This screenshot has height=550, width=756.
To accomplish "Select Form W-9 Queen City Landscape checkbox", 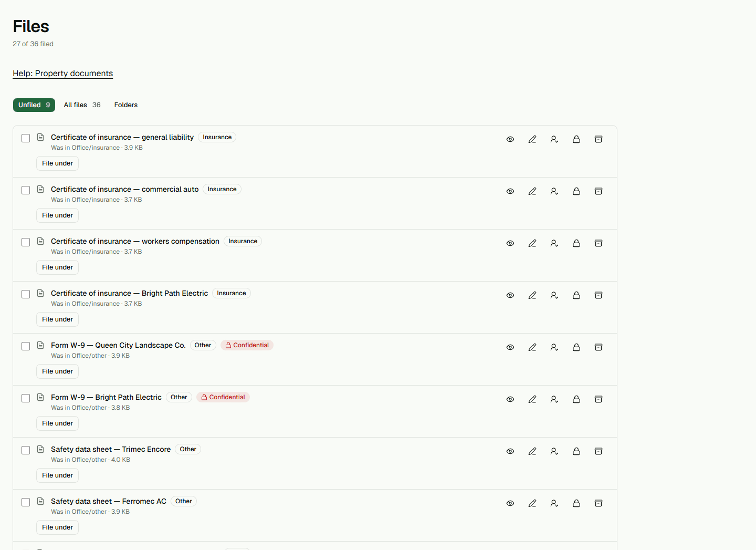I will point(26,346).
